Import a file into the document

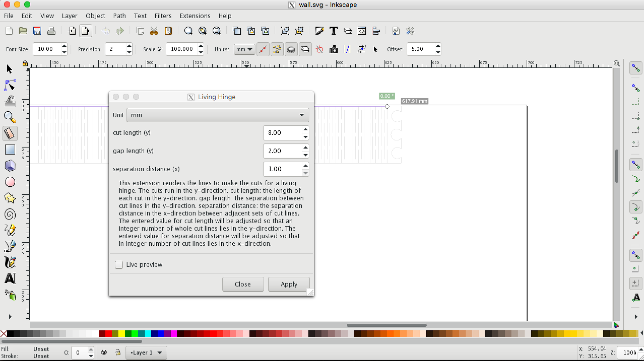(71, 31)
